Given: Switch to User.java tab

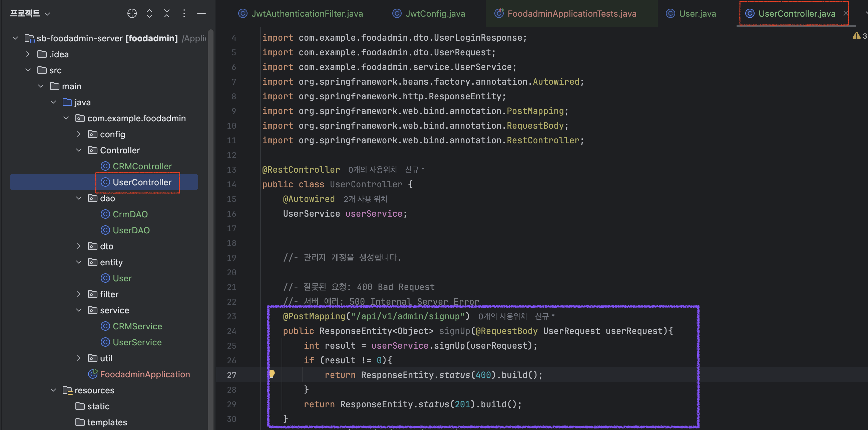Looking at the screenshot, I should (x=691, y=13).
